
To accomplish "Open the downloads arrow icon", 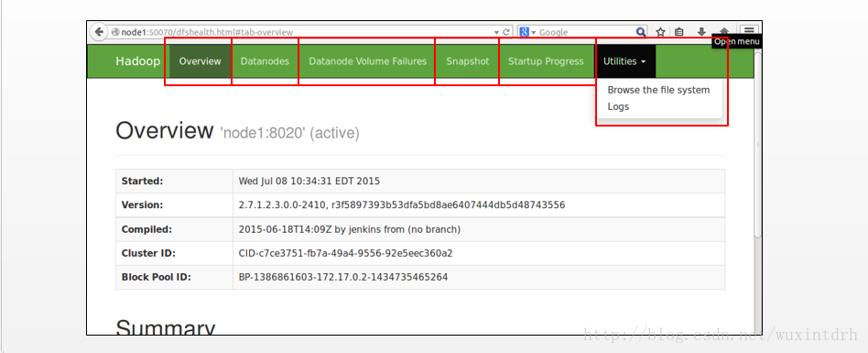I will tap(701, 32).
